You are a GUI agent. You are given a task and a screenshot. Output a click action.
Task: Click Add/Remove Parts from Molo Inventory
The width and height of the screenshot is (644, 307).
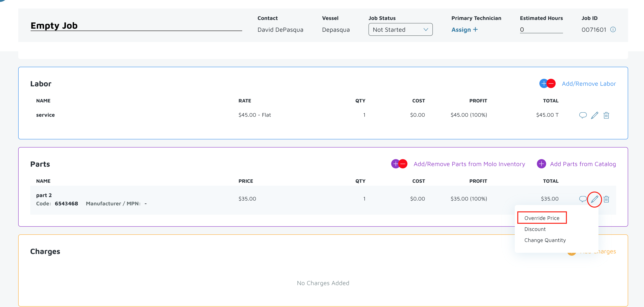(469, 164)
